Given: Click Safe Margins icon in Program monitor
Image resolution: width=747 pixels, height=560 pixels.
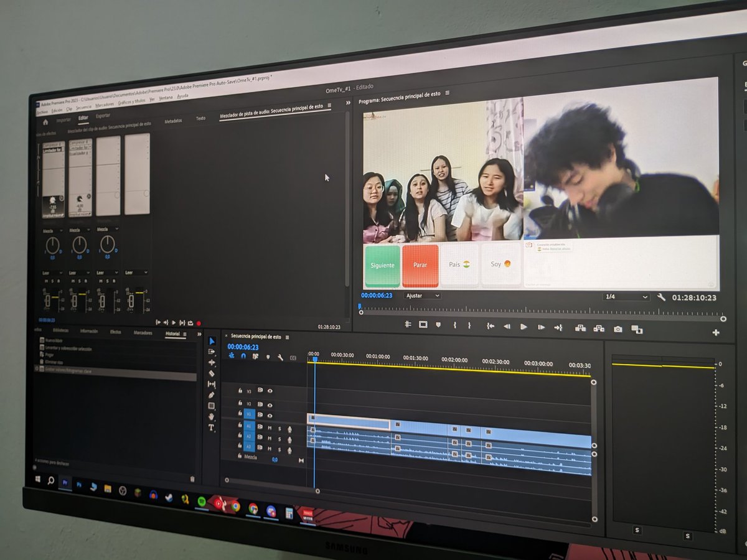Looking at the screenshot, I should (423, 324).
